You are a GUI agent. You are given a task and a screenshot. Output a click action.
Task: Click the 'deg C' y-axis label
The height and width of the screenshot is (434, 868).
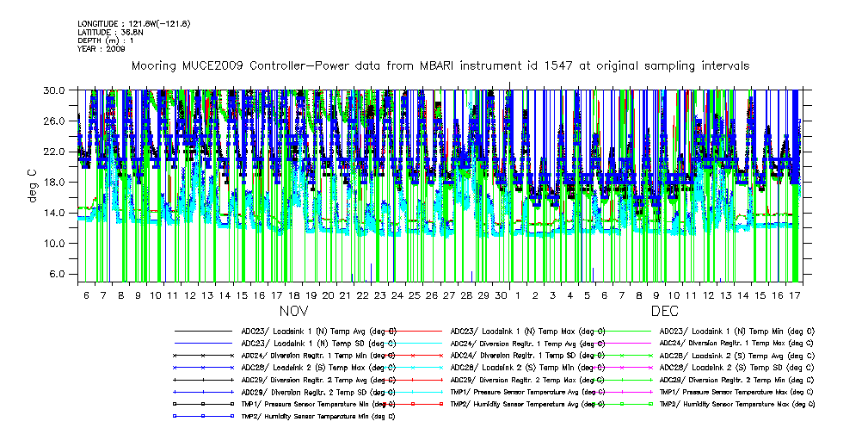[34, 184]
